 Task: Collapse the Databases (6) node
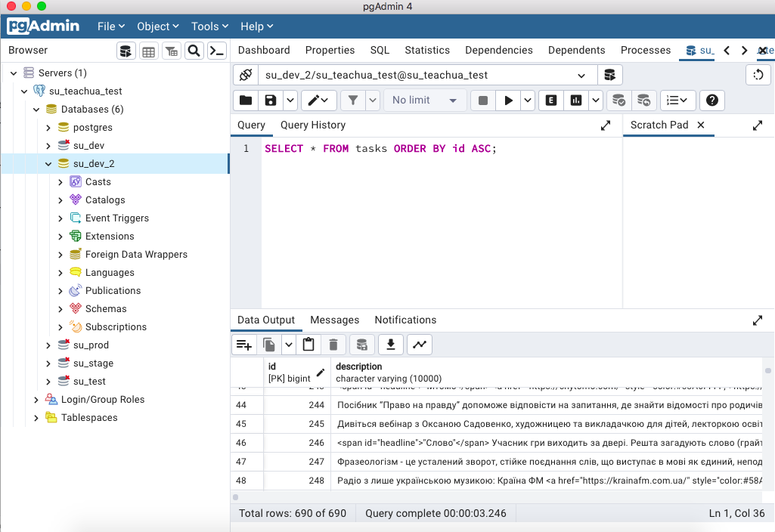tap(36, 109)
